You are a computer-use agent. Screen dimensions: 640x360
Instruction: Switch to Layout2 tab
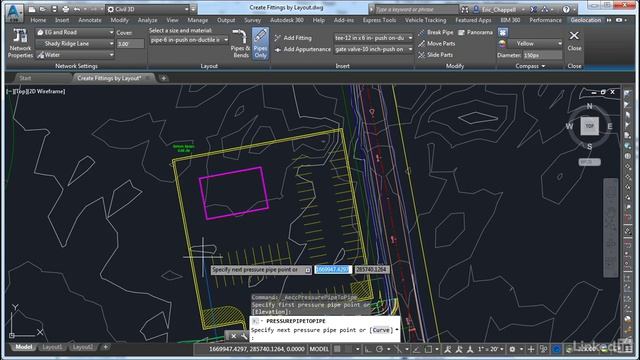coord(82,347)
